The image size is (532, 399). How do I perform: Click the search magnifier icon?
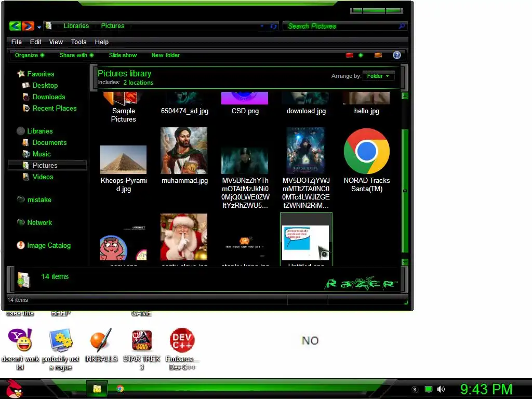pyautogui.click(x=402, y=26)
